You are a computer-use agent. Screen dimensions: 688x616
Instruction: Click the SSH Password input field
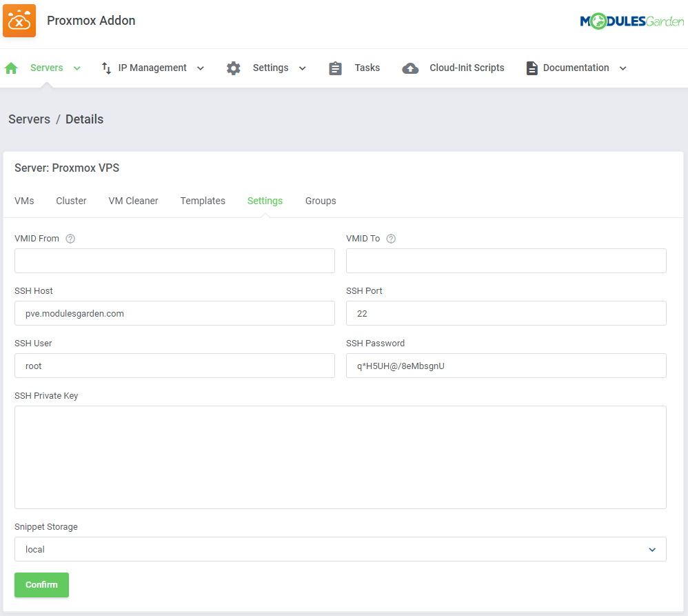point(506,366)
